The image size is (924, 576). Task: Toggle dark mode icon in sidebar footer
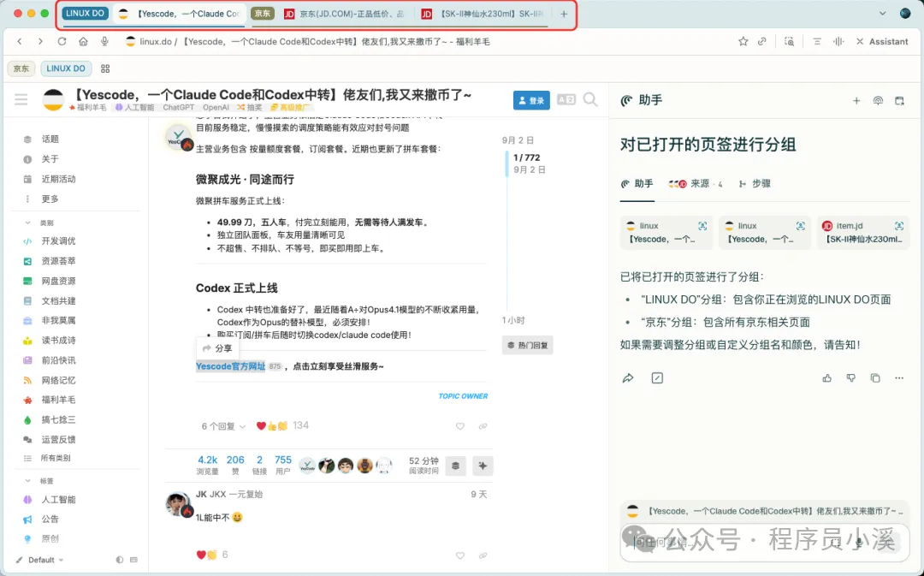point(120,560)
